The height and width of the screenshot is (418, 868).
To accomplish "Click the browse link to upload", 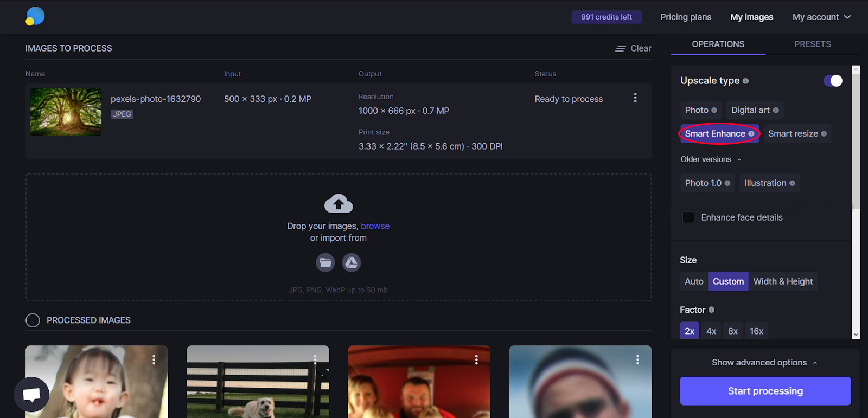I will pyautogui.click(x=375, y=226).
